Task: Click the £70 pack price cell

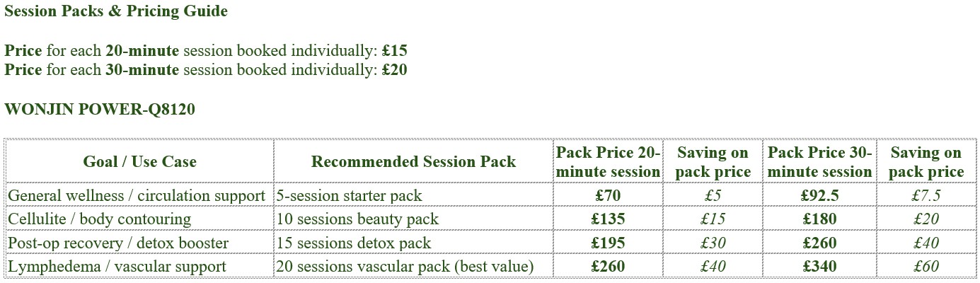Action: tap(608, 195)
